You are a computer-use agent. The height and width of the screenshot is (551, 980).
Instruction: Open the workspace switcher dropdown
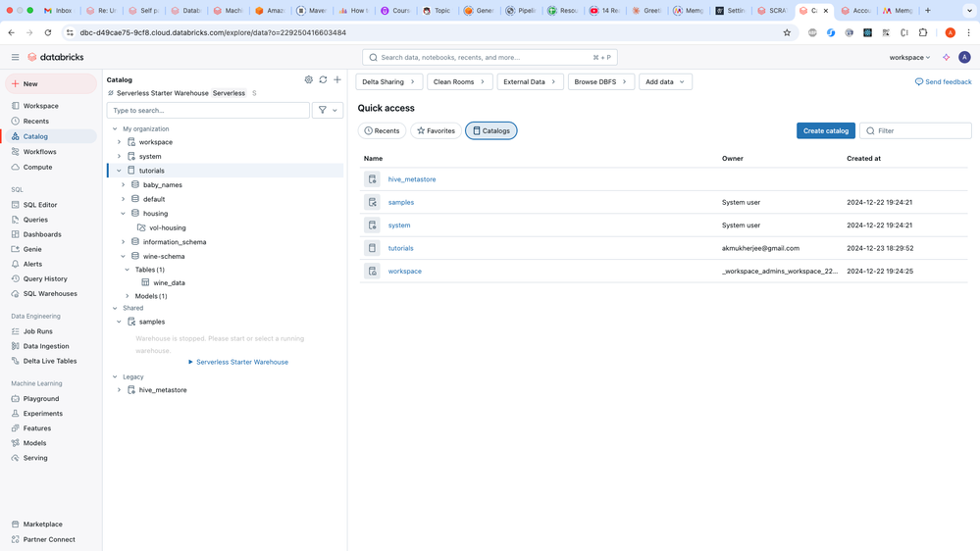pos(909,58)
